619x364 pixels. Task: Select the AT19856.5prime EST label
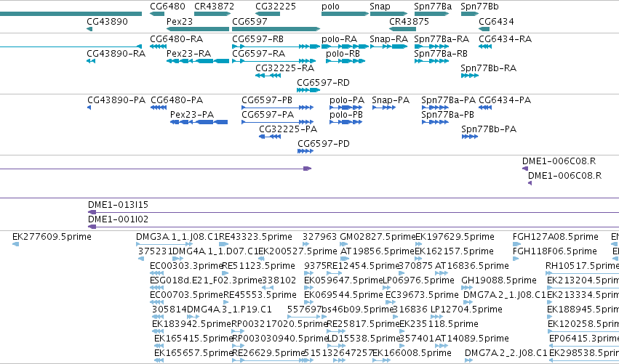click(x=378, y=251)
